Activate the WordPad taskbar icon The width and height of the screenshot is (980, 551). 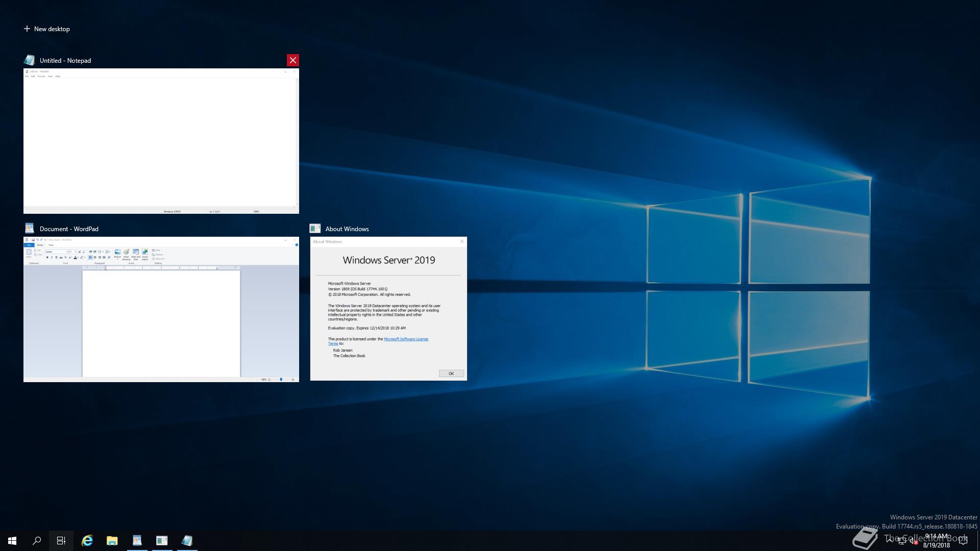click(x=137, y=541)
